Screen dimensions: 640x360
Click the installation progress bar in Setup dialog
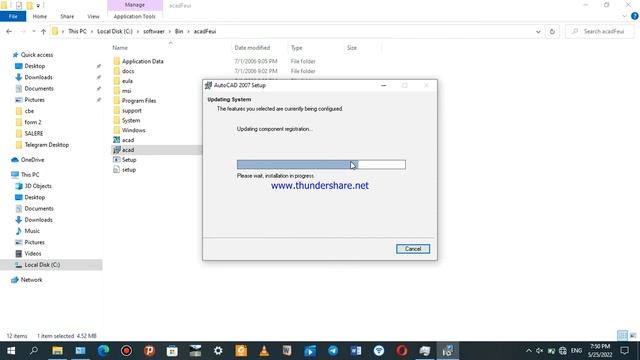click(321, 164)
